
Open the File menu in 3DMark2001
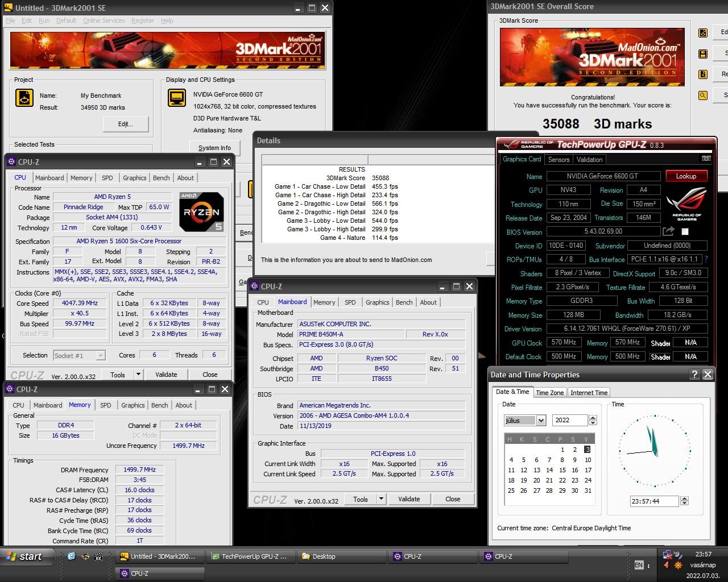tap(10, 20)
